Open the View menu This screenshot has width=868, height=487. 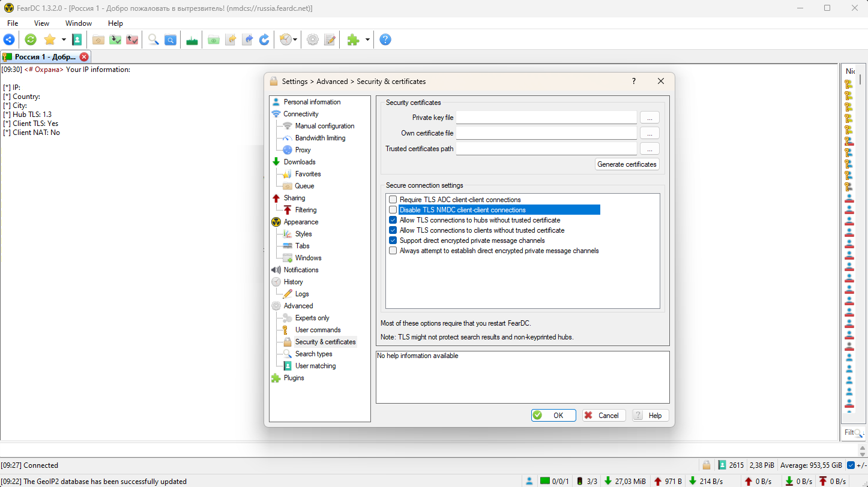41,23
